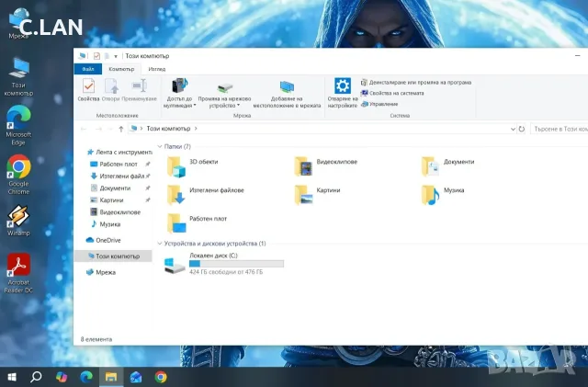
Task: Click Достъп до мултимедия ribbon icon
Action: (179, 93)
